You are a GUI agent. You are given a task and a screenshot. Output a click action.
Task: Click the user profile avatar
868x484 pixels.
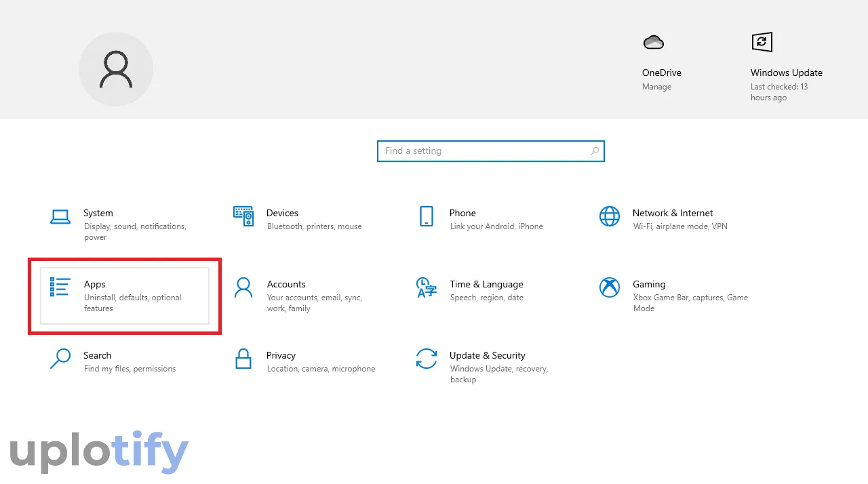point(116,69)
